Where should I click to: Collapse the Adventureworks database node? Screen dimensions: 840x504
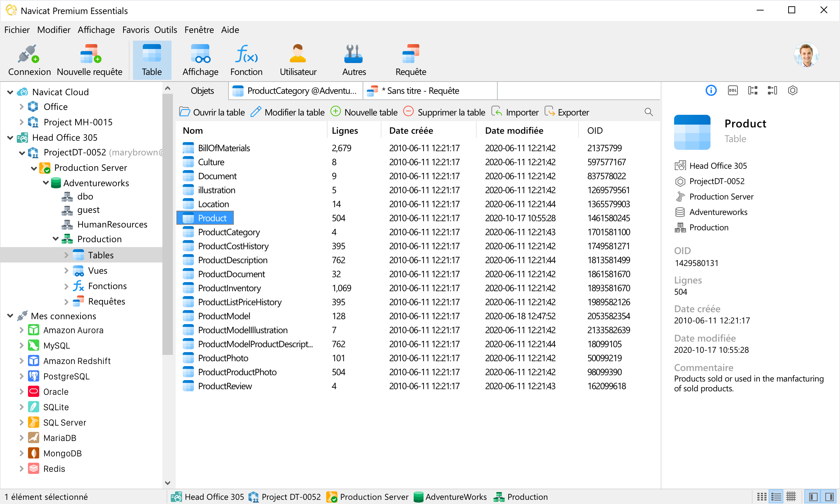[x=46, y=183]
